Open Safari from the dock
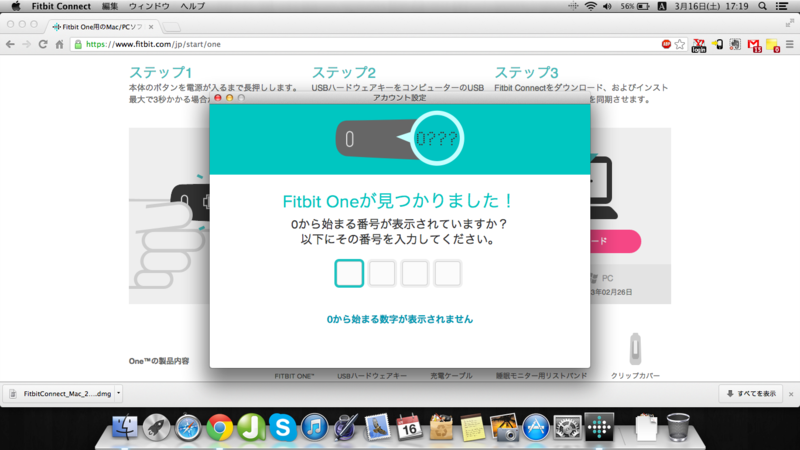The height and width of the screenshot is (450, 800). coord(188,427)
